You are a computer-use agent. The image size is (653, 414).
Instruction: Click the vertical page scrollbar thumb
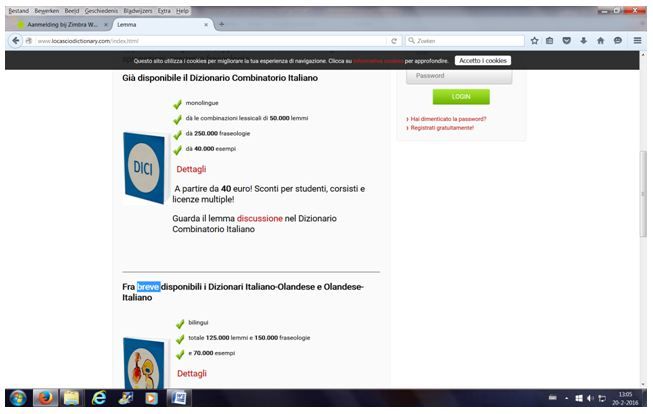pos(643,194)
